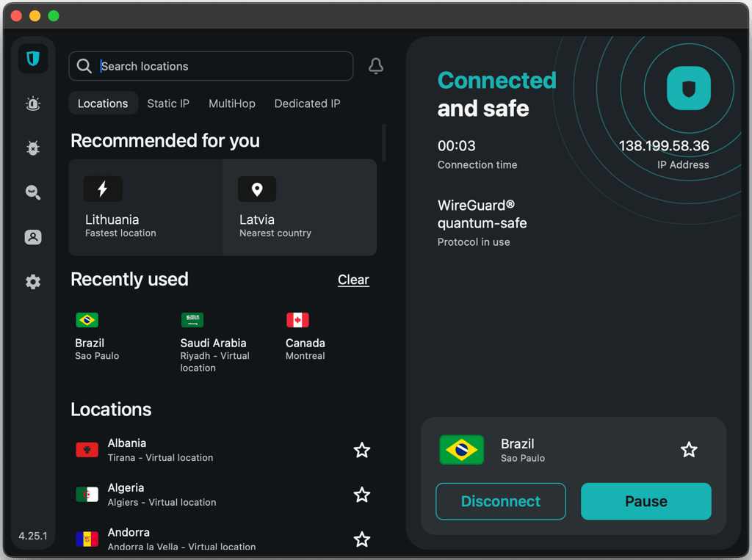Click the teal connected shield badge
The image size is (752, 560).
click(689, 88)
